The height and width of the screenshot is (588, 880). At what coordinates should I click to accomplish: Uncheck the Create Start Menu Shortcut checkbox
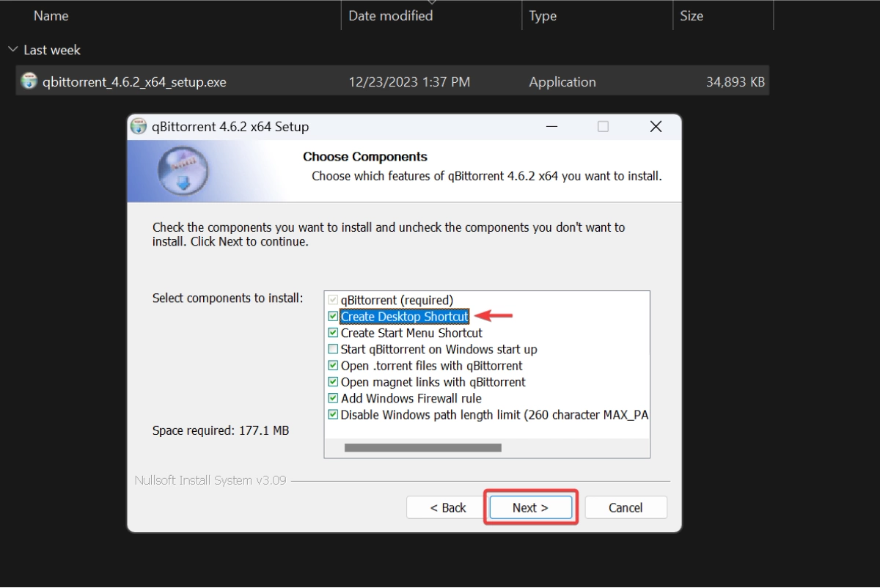[334, 333]
